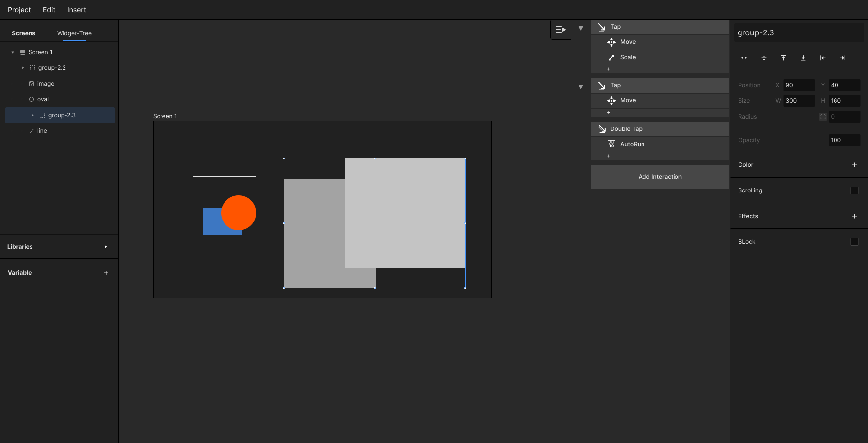The width and height of the screenshot is (868, 443).
Task: Toggle the interaction panel playlist icon
Action: point(560,30)
